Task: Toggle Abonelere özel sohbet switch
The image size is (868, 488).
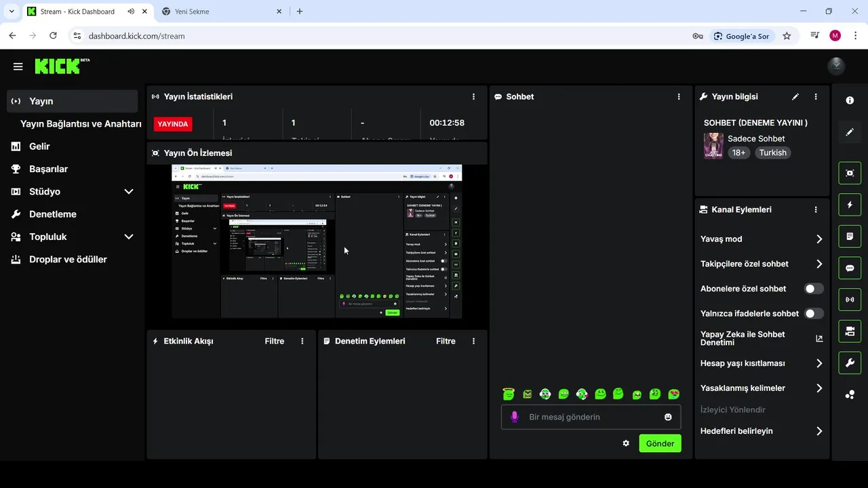Action: point(814,289)
